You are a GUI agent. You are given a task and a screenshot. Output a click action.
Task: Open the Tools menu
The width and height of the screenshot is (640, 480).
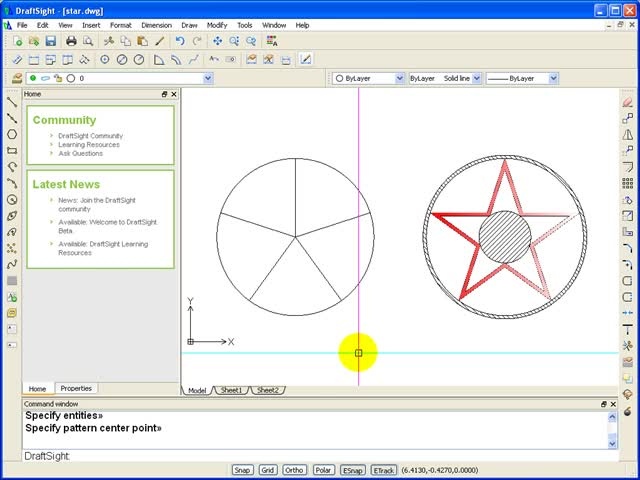(x=244, y=25)
